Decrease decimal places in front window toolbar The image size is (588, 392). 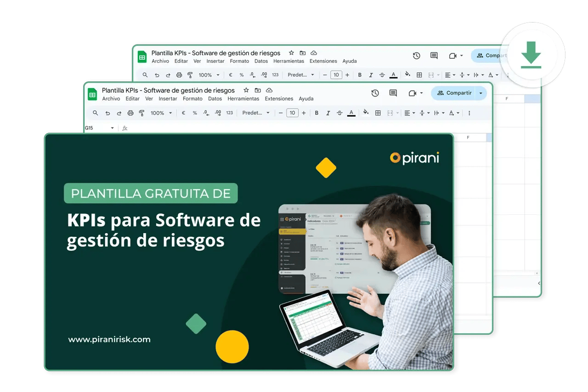click(x=206, y=113)
